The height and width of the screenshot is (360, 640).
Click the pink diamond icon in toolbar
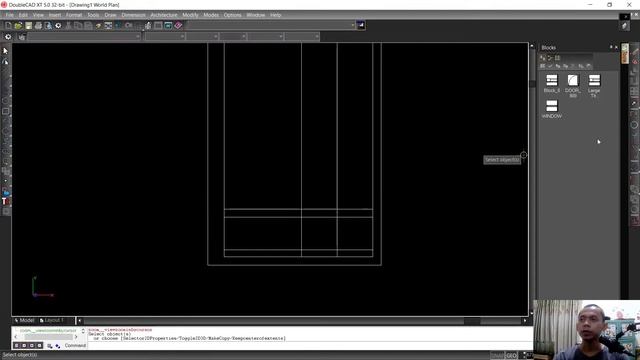click(178, 25)
